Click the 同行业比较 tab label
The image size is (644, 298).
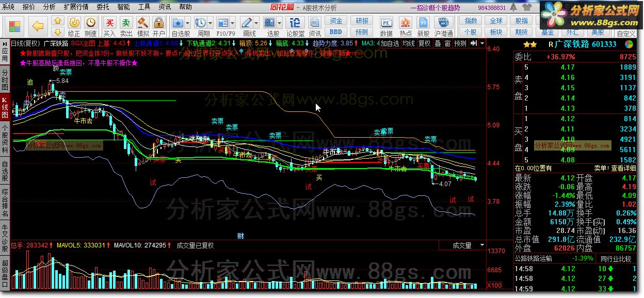pos(616,258)
